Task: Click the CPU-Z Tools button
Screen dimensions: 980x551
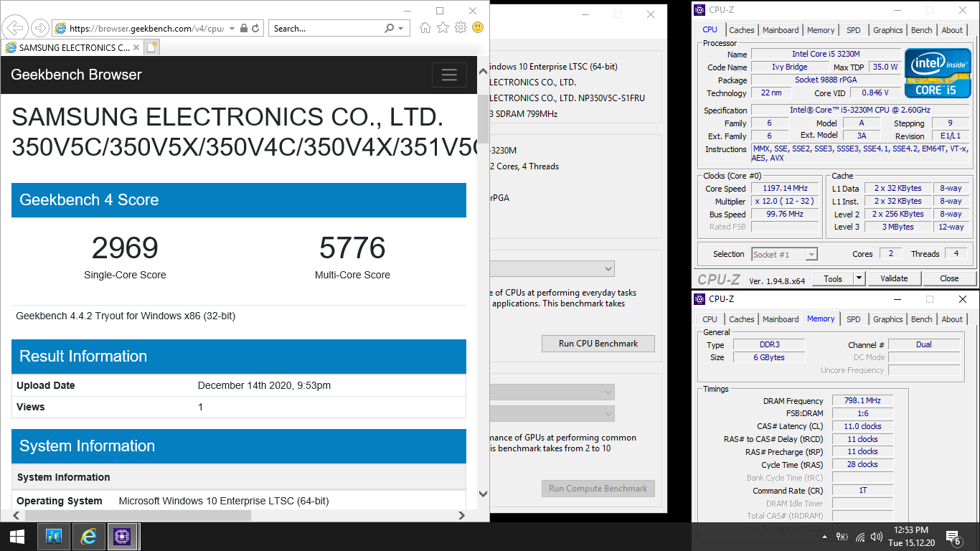Action: click(833, 278)
